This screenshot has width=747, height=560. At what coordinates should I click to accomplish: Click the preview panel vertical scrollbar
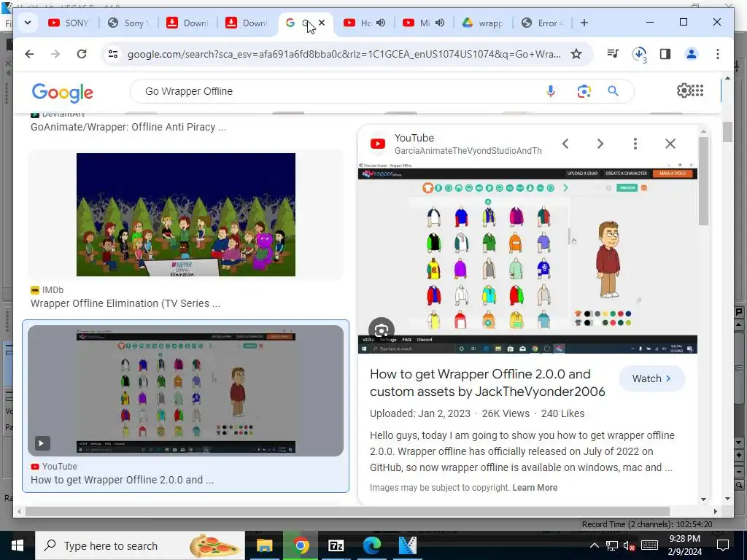pos(703,181)
